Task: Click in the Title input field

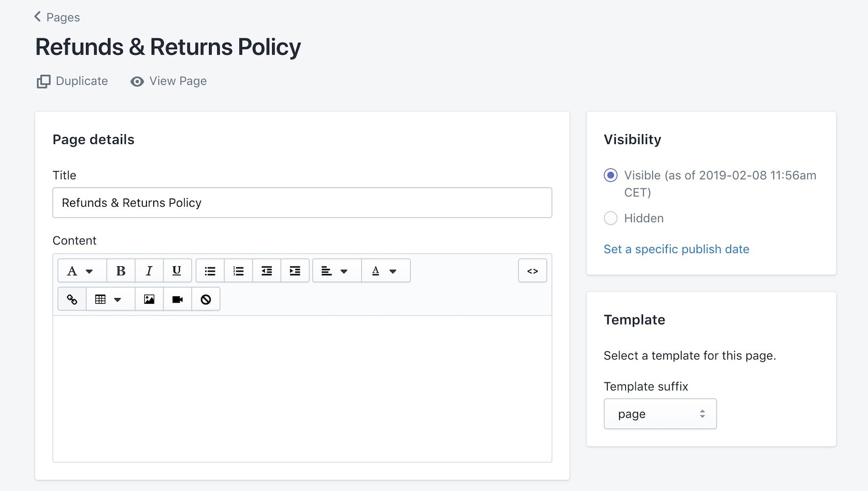Action: [x=302, y=203]
